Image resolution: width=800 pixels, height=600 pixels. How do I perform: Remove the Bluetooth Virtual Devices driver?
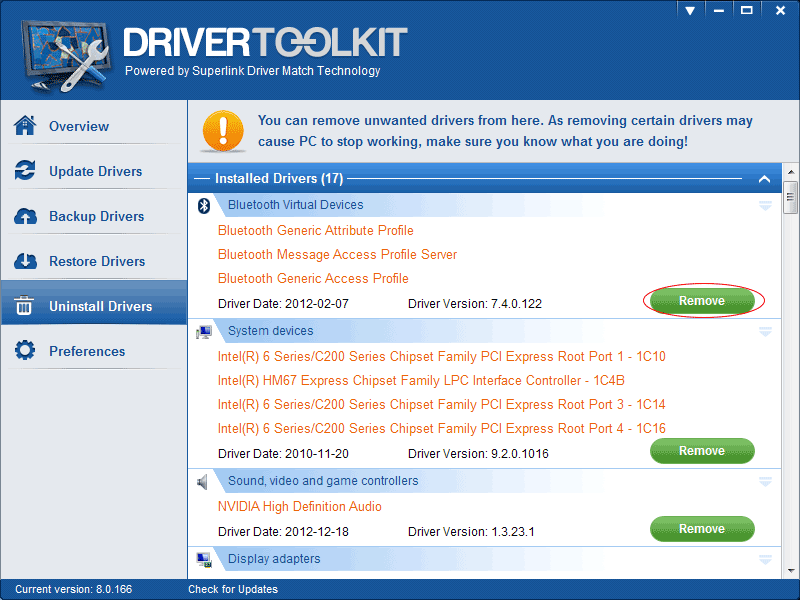702,301
